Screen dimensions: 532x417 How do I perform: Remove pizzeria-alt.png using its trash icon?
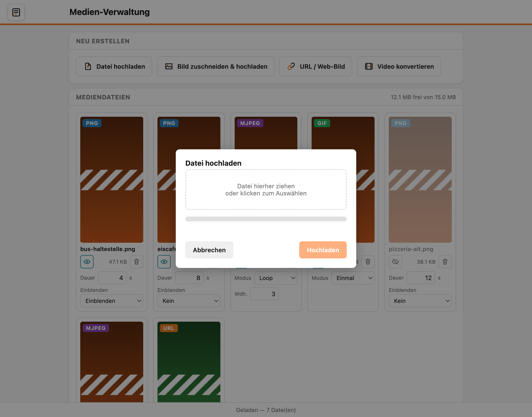click(x=445, y=262)
